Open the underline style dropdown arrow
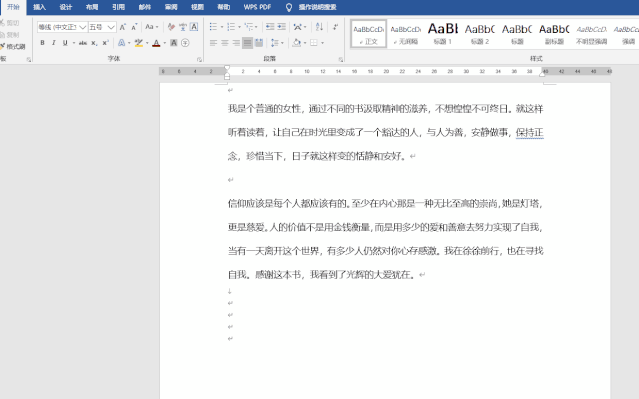639x399 pixels. pyautogui.click(x=74, y=43)
